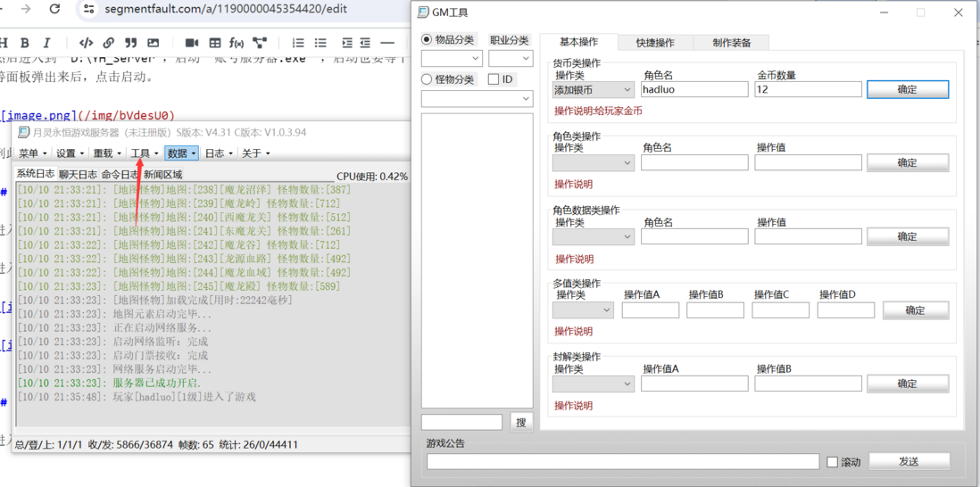Enable the 滚动 checkbox for announcements
Image resolution: width=980 pixels, height=487 pixels.
click(x=832, y=462)
